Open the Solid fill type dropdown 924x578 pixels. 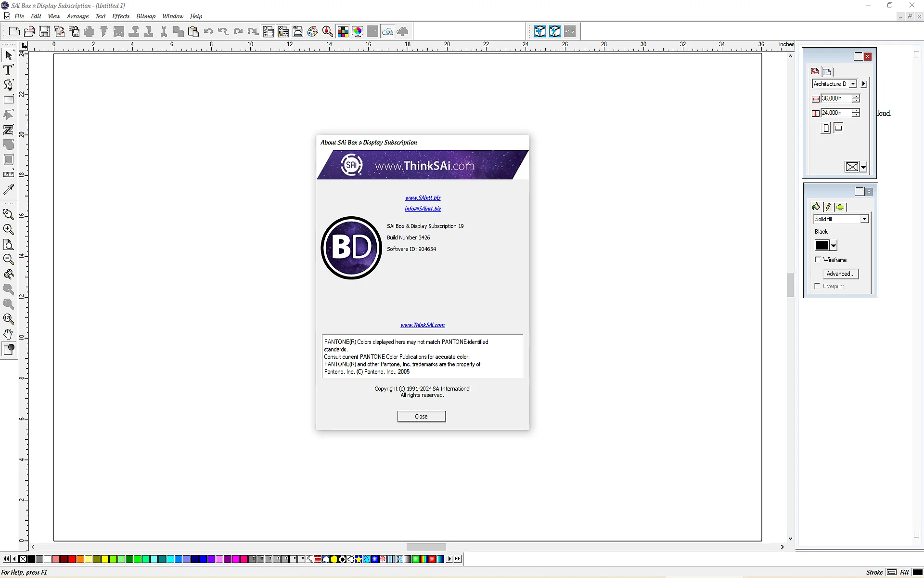[864, 219]
